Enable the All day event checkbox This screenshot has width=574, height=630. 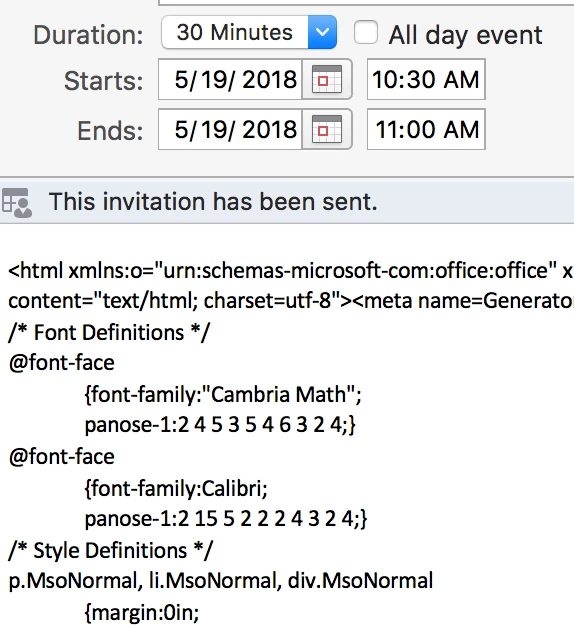pos(366,32)
